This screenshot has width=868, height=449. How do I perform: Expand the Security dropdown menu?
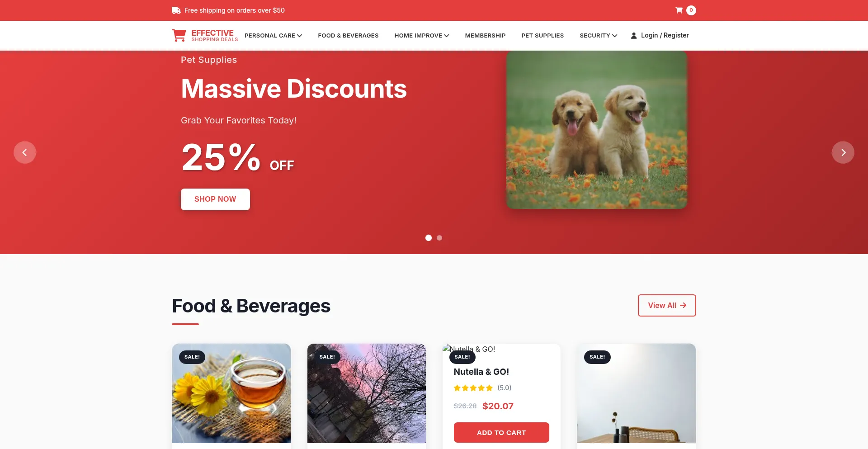599,35
